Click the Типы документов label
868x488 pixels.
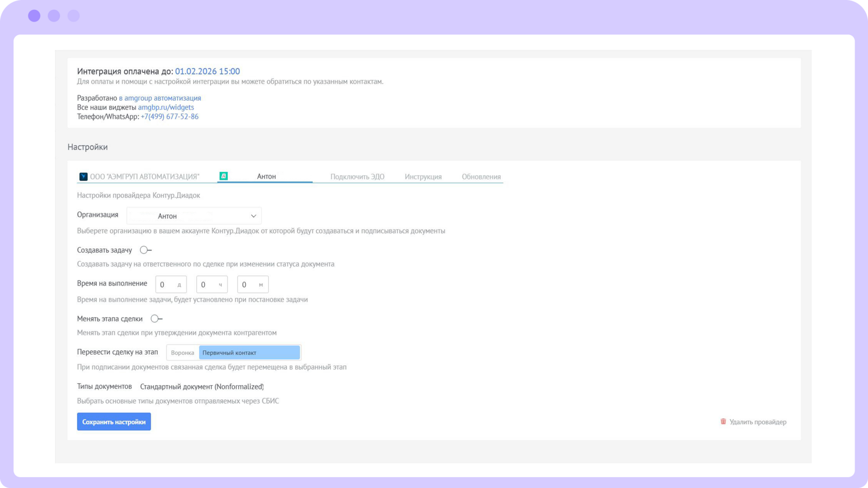[x=104, y=386]
